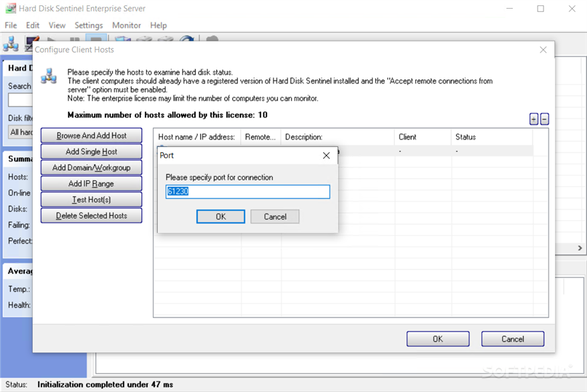Open the Settings menu

(89, 25)
